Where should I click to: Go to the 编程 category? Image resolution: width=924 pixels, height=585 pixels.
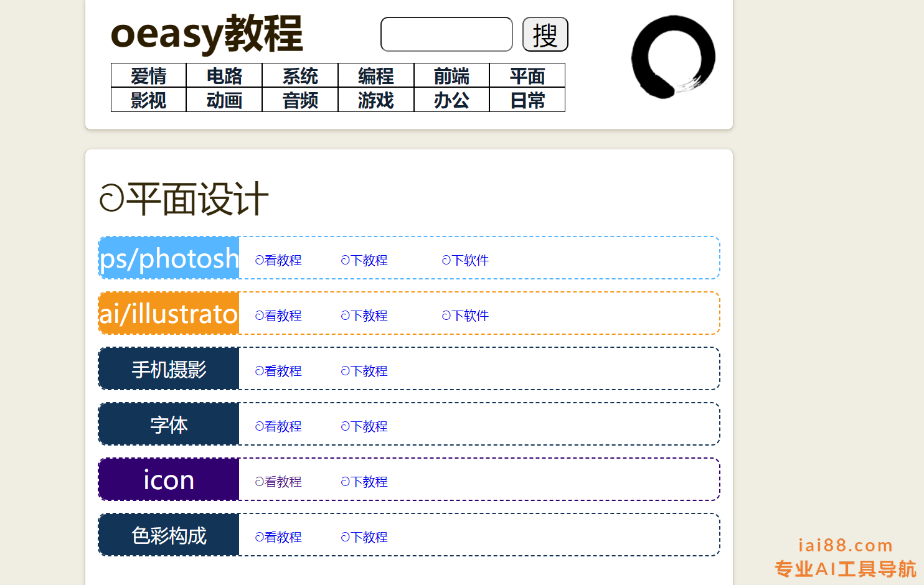click(376, 76)
